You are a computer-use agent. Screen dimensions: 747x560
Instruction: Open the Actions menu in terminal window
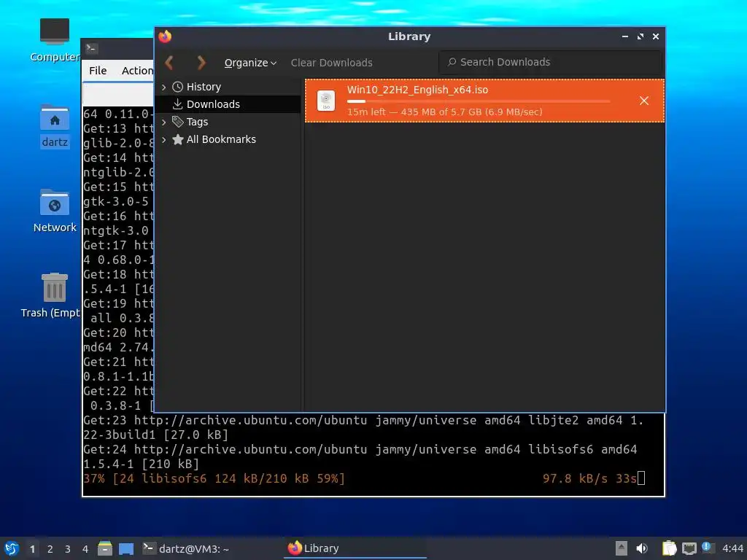click(x=137, y=71)
